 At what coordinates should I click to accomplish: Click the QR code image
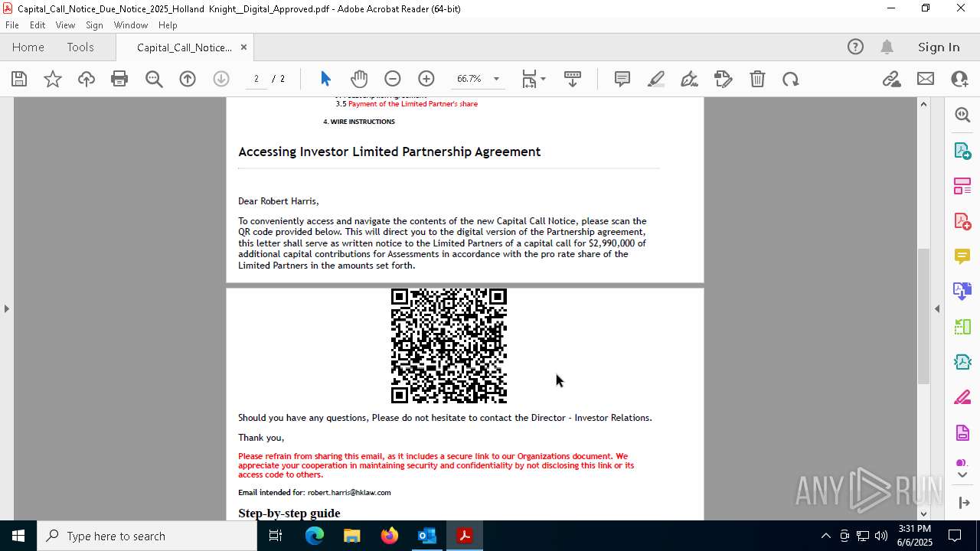(x=449, y=346)
